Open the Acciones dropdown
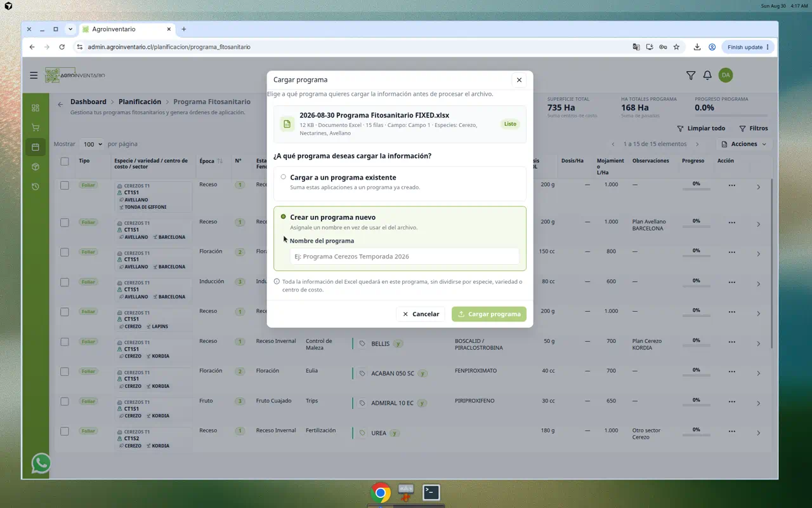The image size is (812, 508). [744, 144]
